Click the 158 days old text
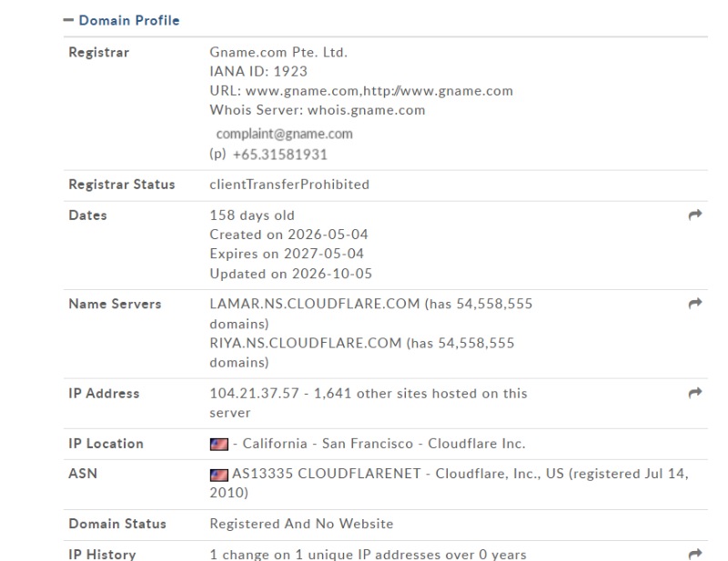This screenshot has height=561, width=728. click(252, 215)
